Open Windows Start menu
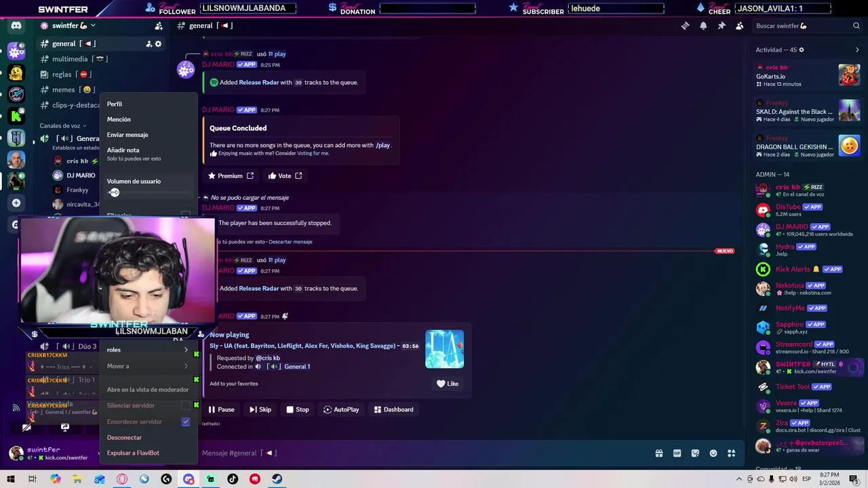The width and height of the screenshot is (868, 488). coord(11,479)
